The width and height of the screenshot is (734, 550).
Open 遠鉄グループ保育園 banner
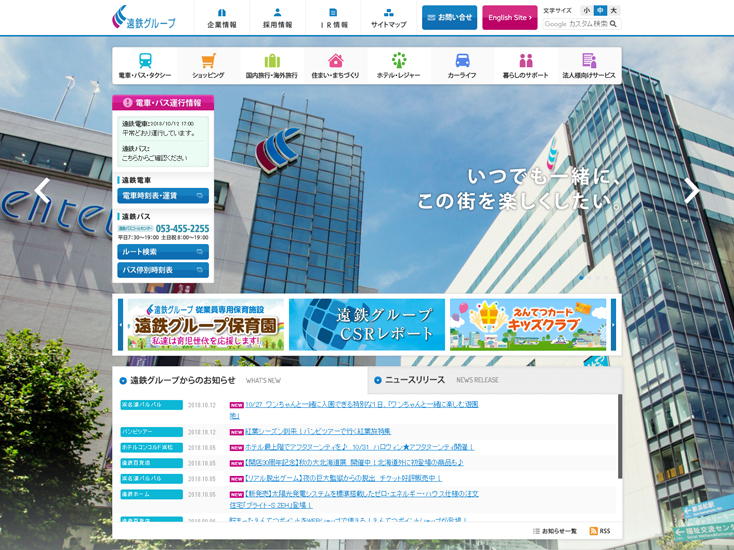click(206, 324)
